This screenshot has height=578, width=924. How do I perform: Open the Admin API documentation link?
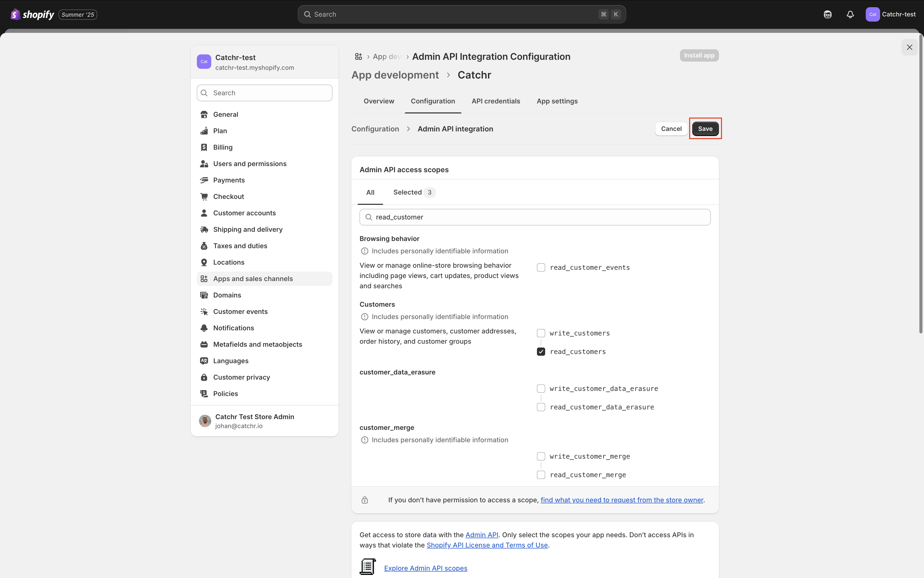coord(482,535)
